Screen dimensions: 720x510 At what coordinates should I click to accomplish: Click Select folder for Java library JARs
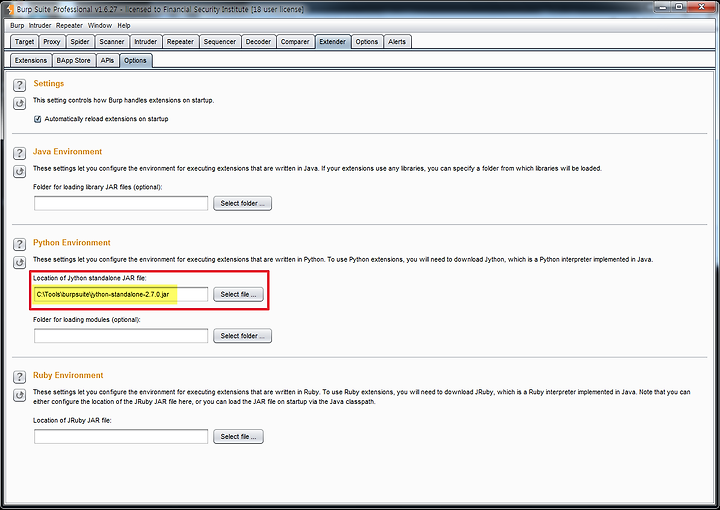[x=242, y=203]
